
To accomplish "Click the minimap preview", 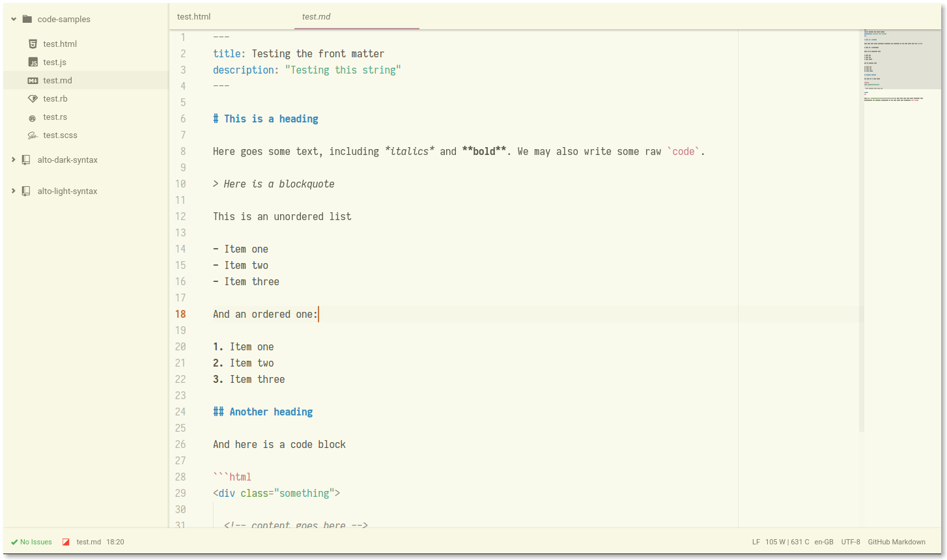I will pyautogui.click(x=902, y=60).
